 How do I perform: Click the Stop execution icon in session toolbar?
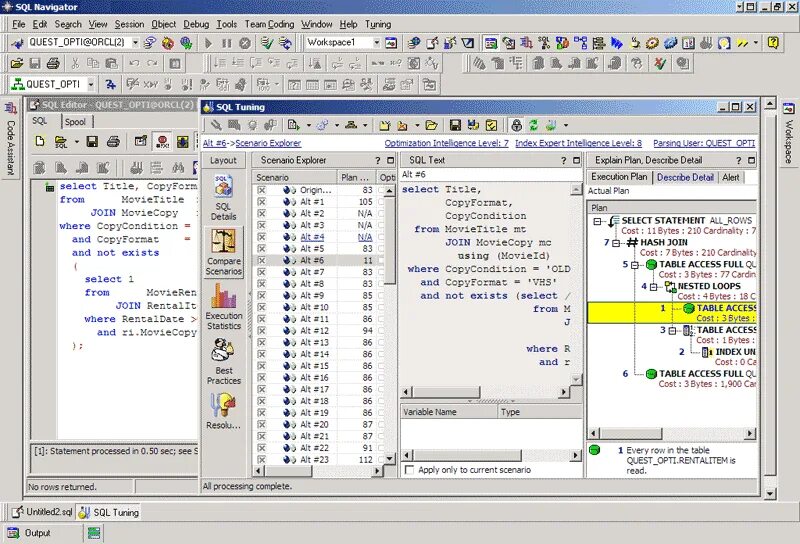click(x=245, y=43)
